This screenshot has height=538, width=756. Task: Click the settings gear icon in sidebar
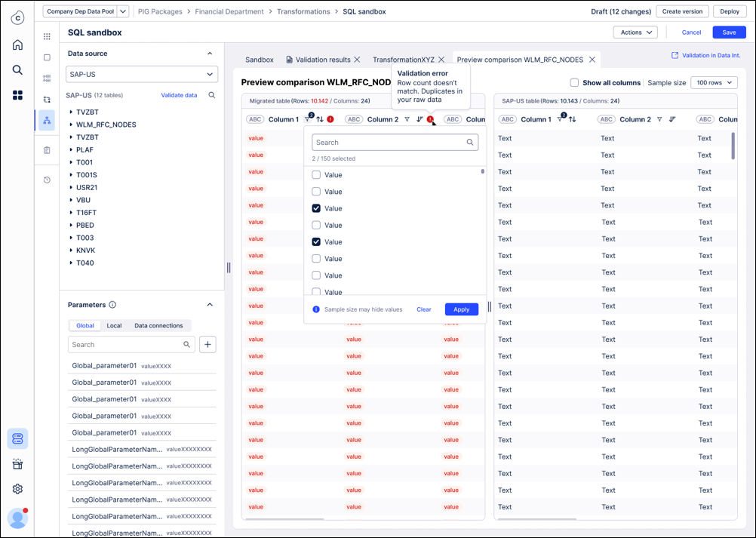17,489
